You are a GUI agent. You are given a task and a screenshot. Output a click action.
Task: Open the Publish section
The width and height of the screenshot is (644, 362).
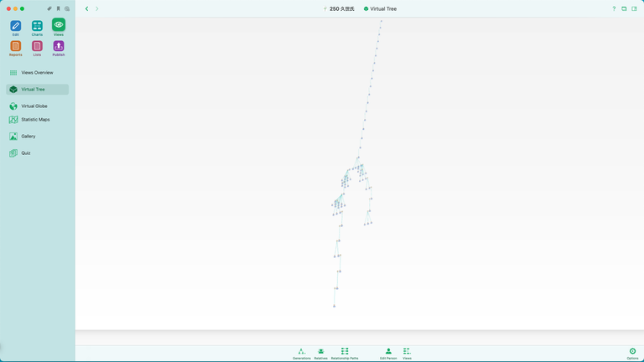coord(59,49)
